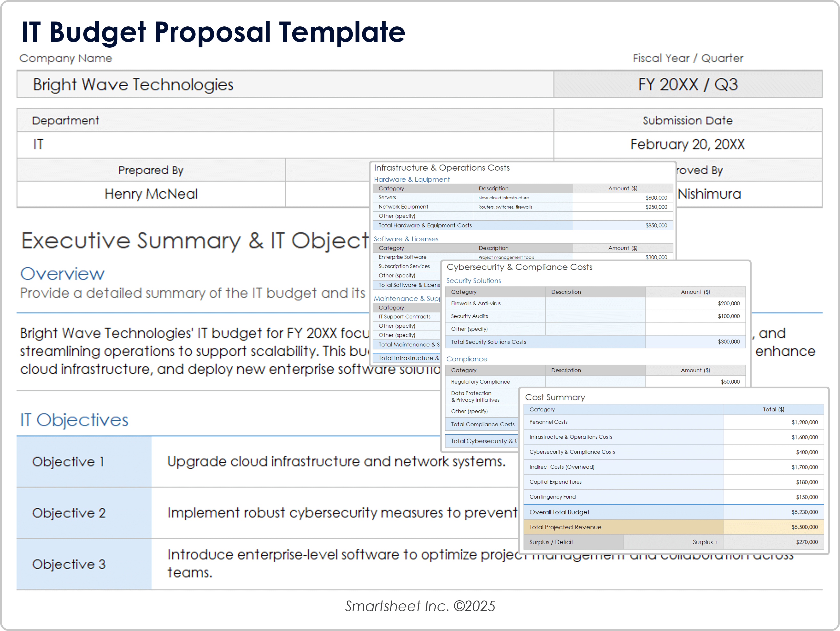Click the Objective 3 label cell

coord(68,564)
